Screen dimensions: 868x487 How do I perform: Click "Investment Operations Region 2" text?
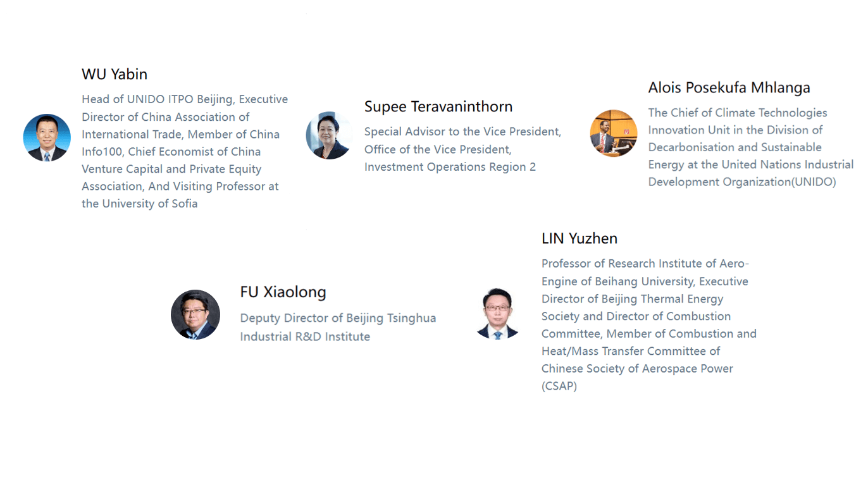[x=450, y=167]
